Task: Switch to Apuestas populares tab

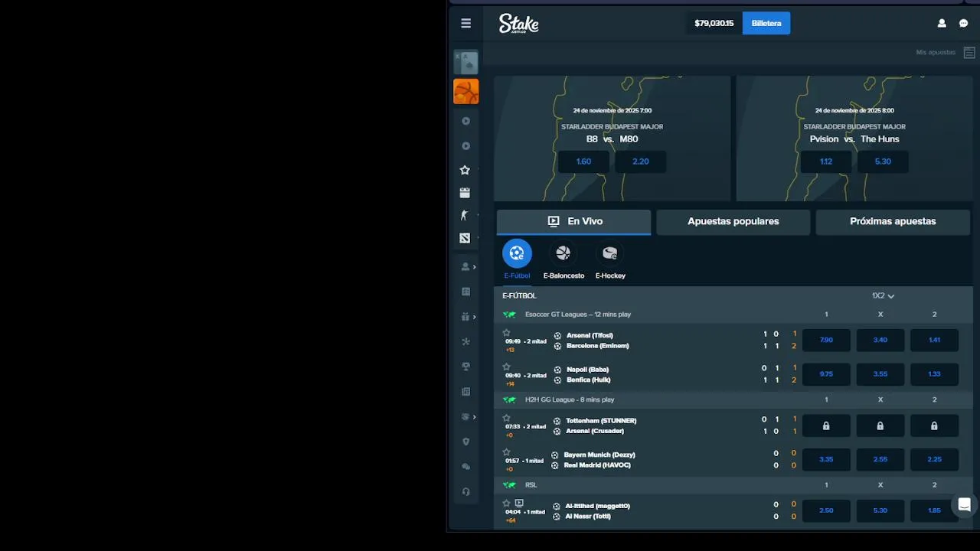Action: click(733, 221)
